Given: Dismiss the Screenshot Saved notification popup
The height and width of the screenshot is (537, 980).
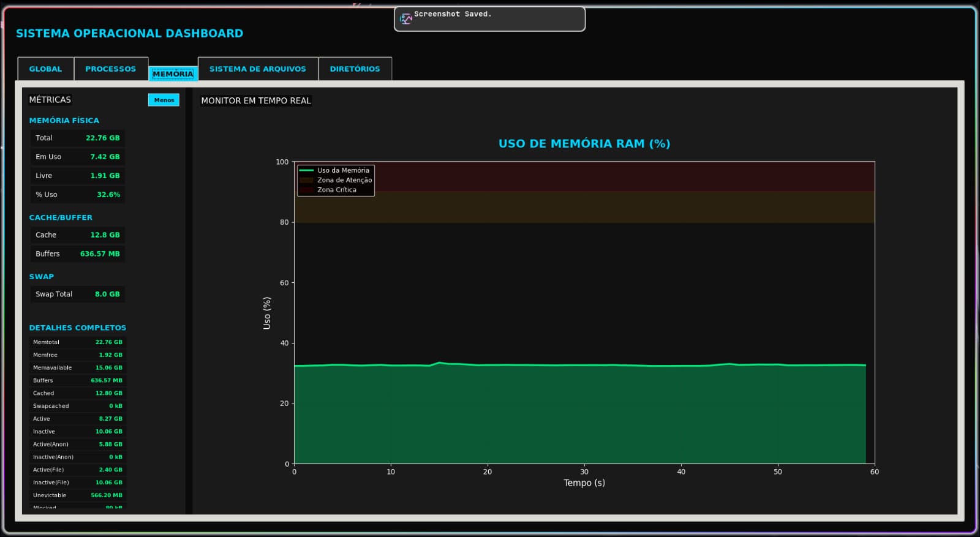Looking at the screenshot, I should click(489, 19).
